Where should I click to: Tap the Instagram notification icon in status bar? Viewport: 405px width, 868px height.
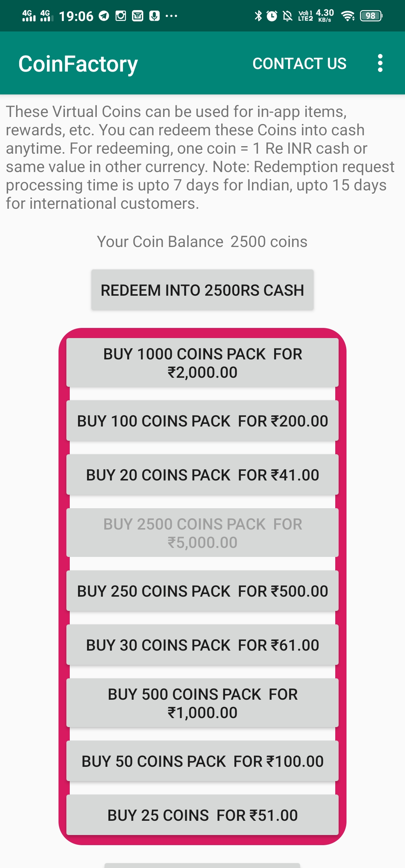tap(121, 16)
